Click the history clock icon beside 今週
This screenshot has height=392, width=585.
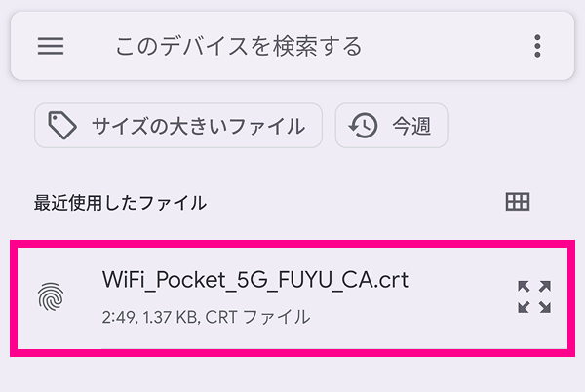pos(364,126)
